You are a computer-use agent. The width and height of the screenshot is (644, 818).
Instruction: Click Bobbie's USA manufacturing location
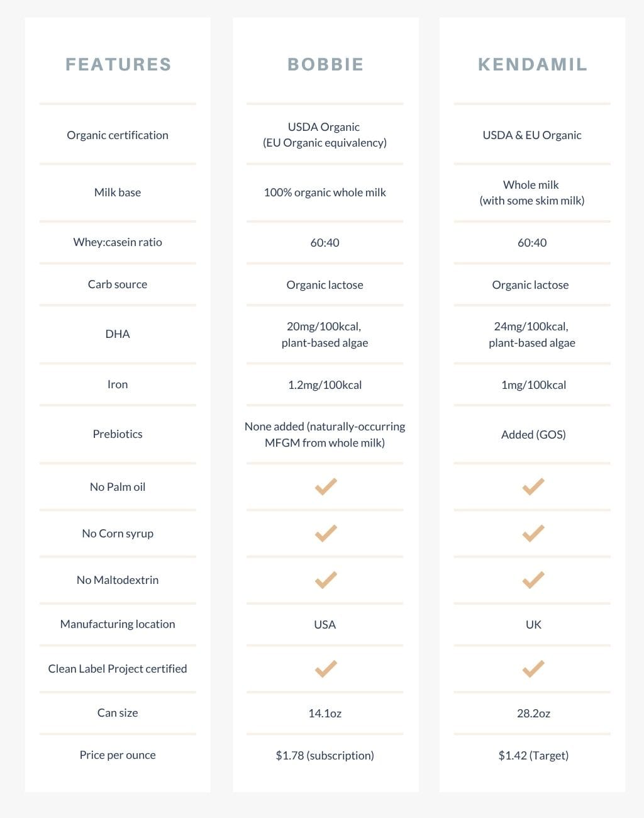tap(325, 624)
